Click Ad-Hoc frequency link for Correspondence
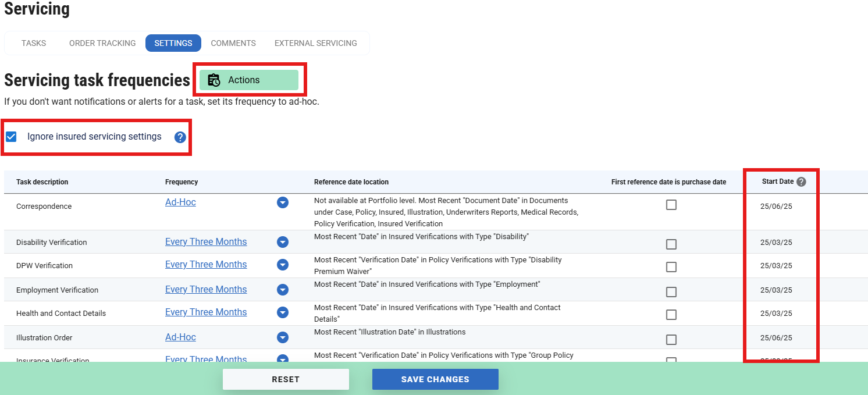 [180, 202]
